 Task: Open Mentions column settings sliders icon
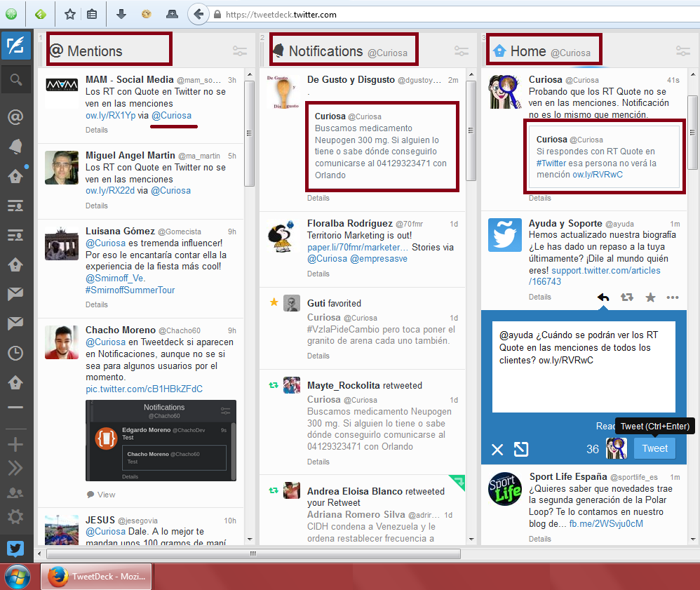click(x=240, y=51)
